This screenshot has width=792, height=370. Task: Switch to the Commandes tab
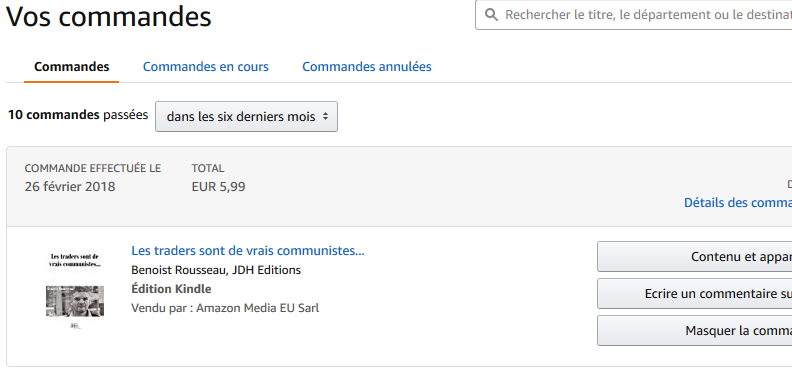(72, 67)
